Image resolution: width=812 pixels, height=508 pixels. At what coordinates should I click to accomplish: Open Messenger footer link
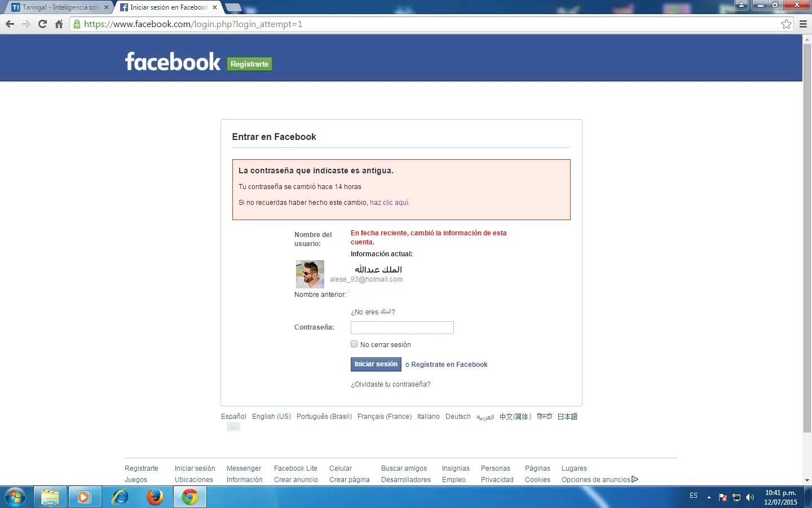tap(244, 468)
